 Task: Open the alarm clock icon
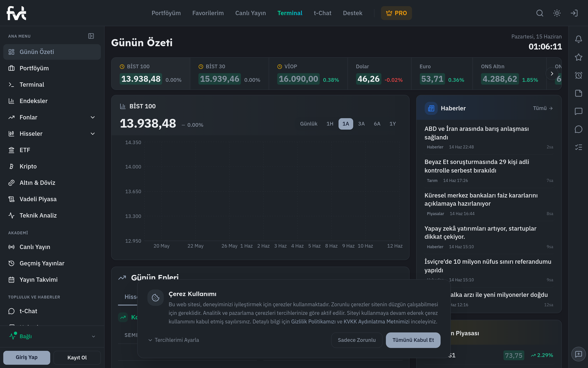(578, 75)
